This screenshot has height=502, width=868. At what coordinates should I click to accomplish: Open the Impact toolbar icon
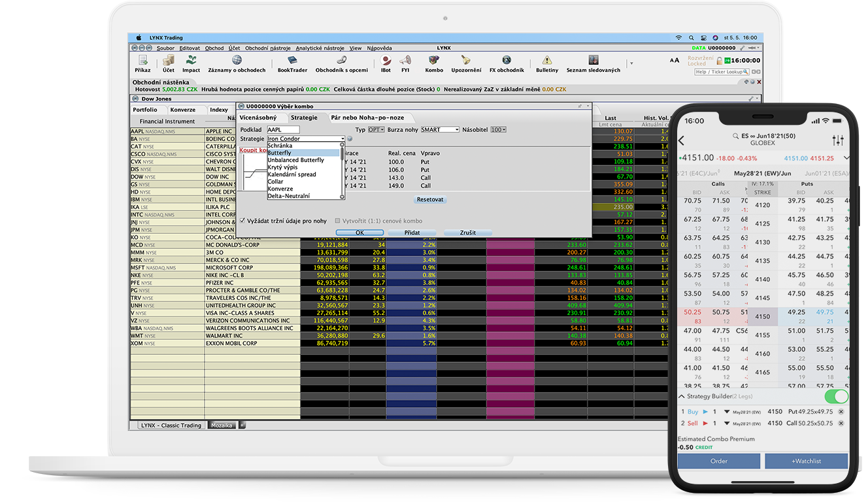(x=191, y=63)
